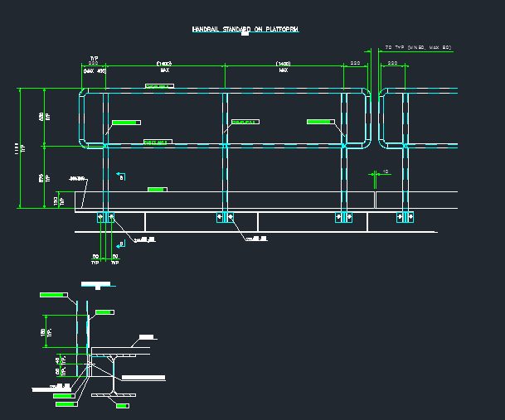
Task: Click the green label on the kickplate
Action: pos(158,190)
